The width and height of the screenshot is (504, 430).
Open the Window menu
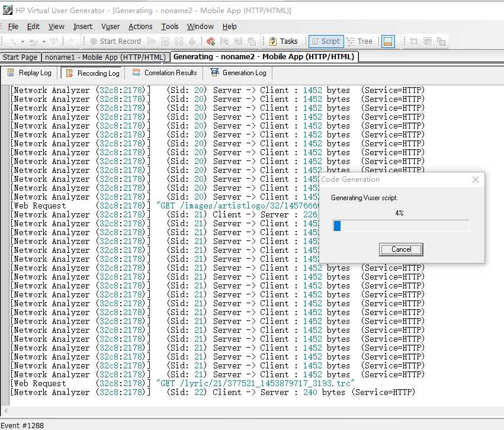[200, 26]
